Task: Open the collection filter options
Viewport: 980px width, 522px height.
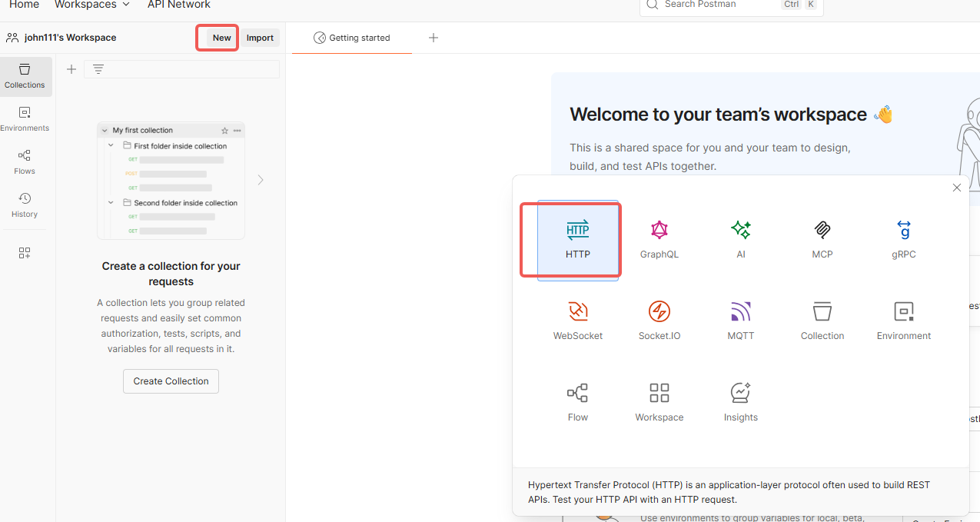Action: pyautogui.click(x=98, y=68)
